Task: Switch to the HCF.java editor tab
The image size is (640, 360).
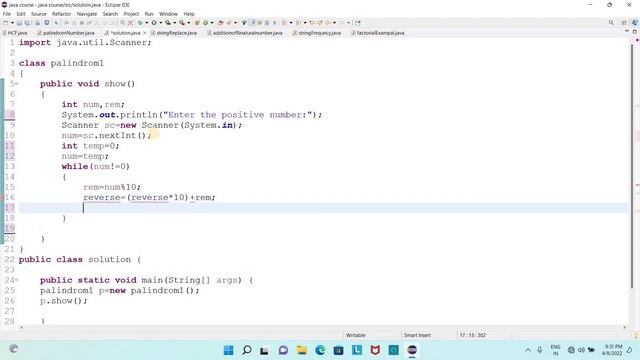Action: 16,33
